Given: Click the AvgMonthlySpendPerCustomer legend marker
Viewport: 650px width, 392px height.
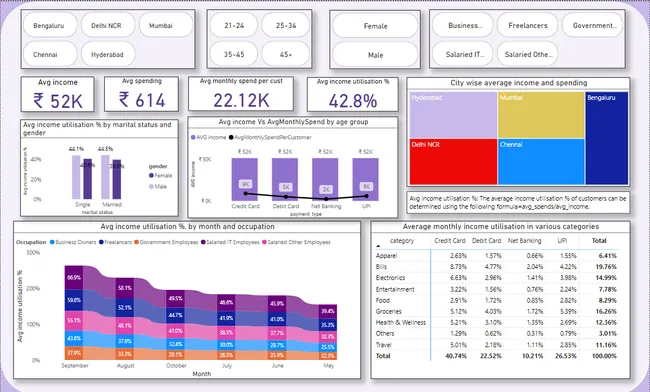Looking at the screenshot, I should pos(231,137).
